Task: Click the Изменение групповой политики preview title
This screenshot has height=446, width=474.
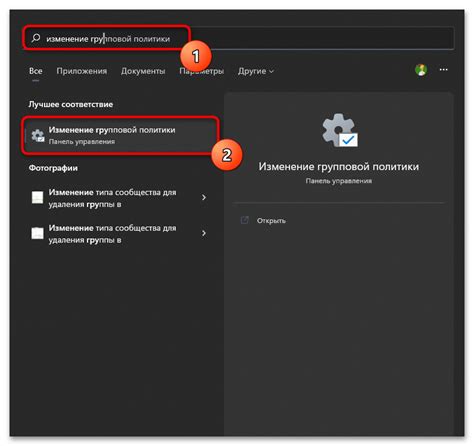Action: click(x=339, y=166)
